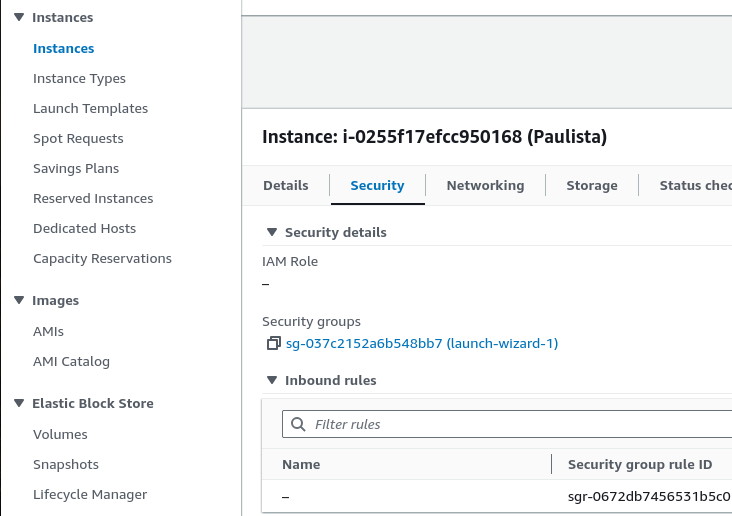Open Launch Templates in the sidebar
732x516 pixels.
(91, 108)
